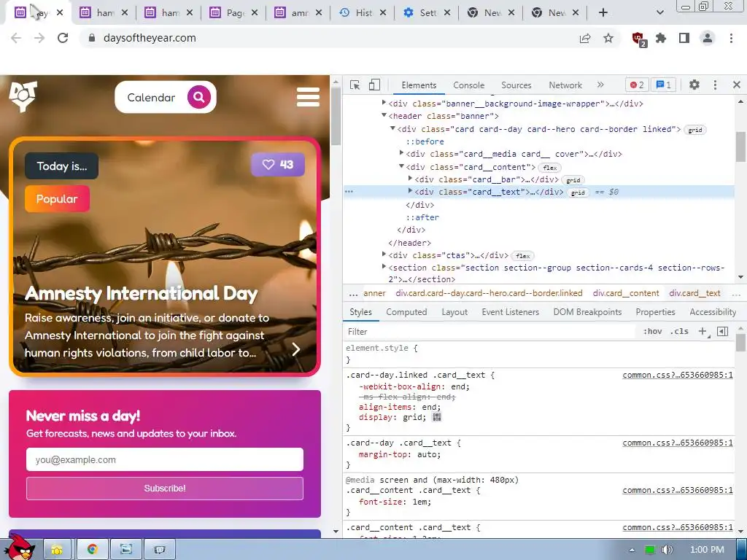Switch to the Sources tab
Image resolution: width=747 pixels, height=560 pixels.
(516, 85)
